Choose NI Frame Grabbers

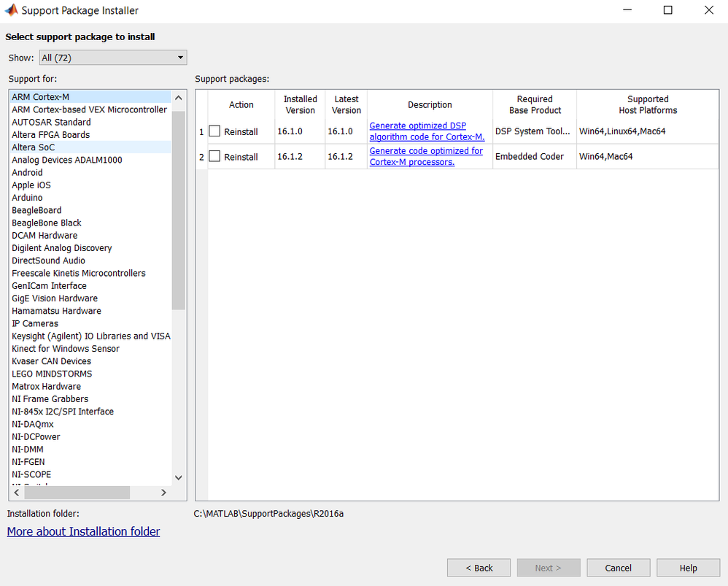[90, 399]
